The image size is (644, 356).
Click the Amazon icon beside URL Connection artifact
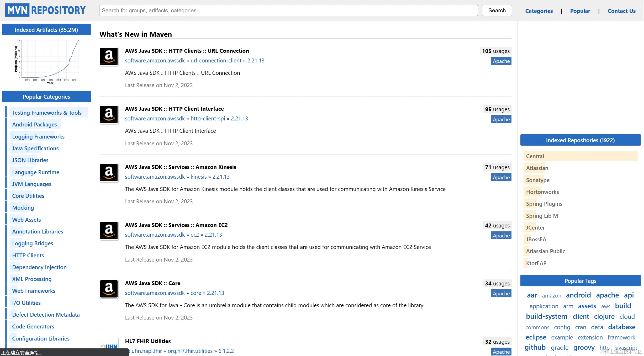(109, 56)
